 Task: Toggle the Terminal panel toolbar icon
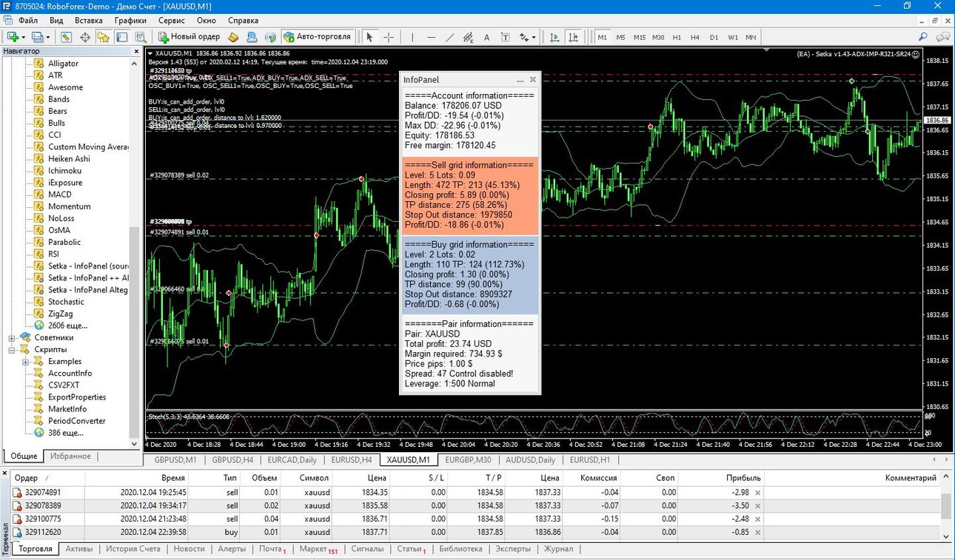(x=121, y=36)
